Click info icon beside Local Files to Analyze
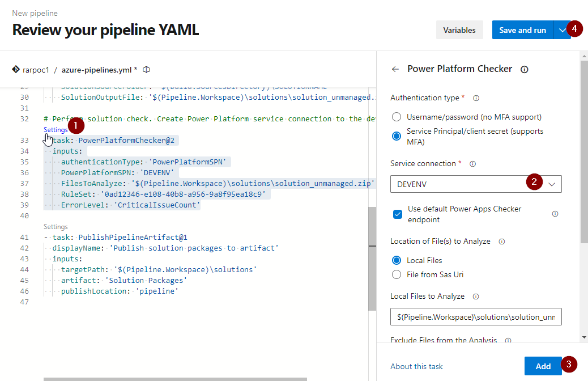The height and width of the screenshot is (381, 588). coord(476,297)
